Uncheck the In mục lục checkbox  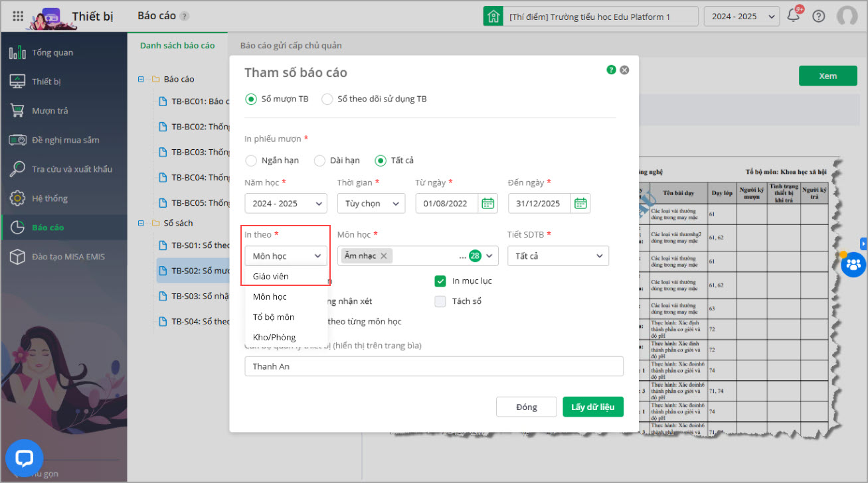point(440,281)
